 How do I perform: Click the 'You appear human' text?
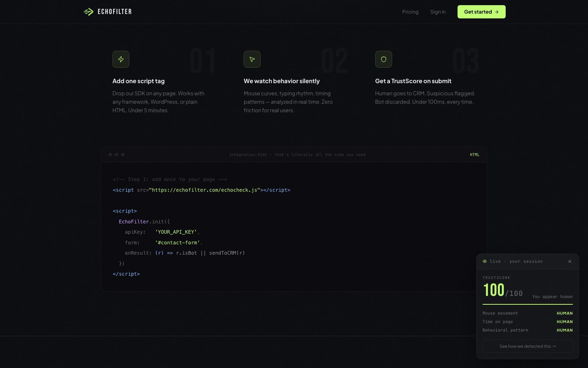click(552, 297)
